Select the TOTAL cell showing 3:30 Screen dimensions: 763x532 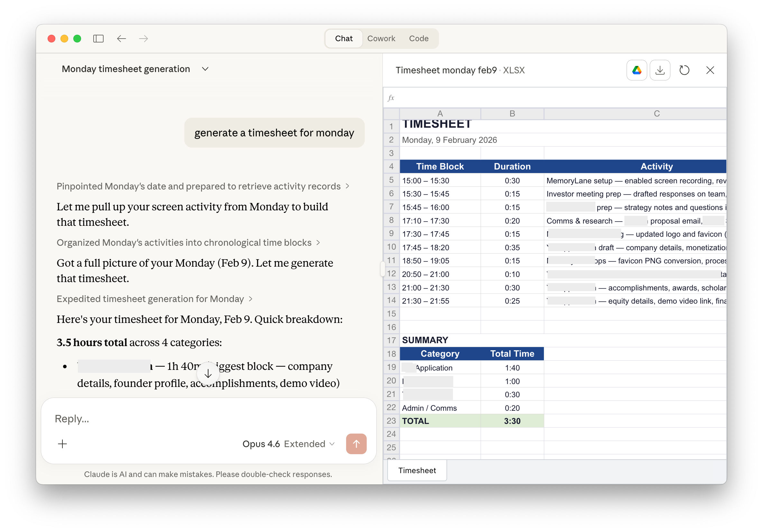coord(512,421)
